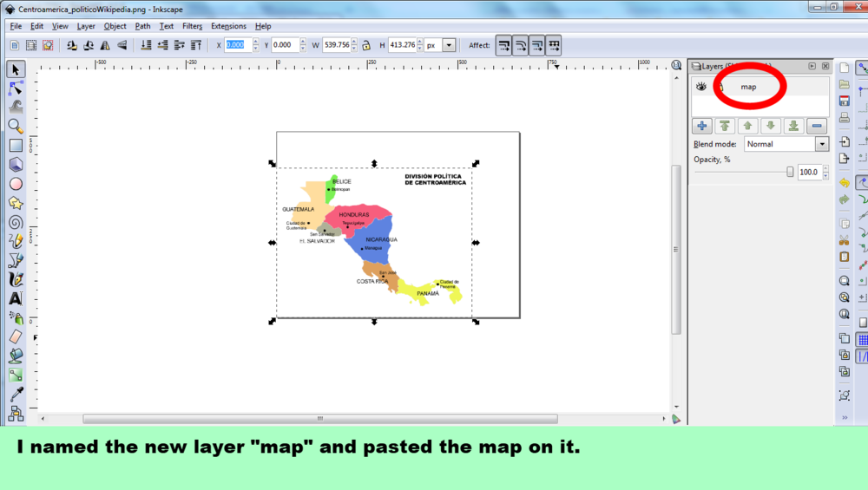
Task: Select the Spiral tool
Action: pyautogui.click(x=16, y=221)
